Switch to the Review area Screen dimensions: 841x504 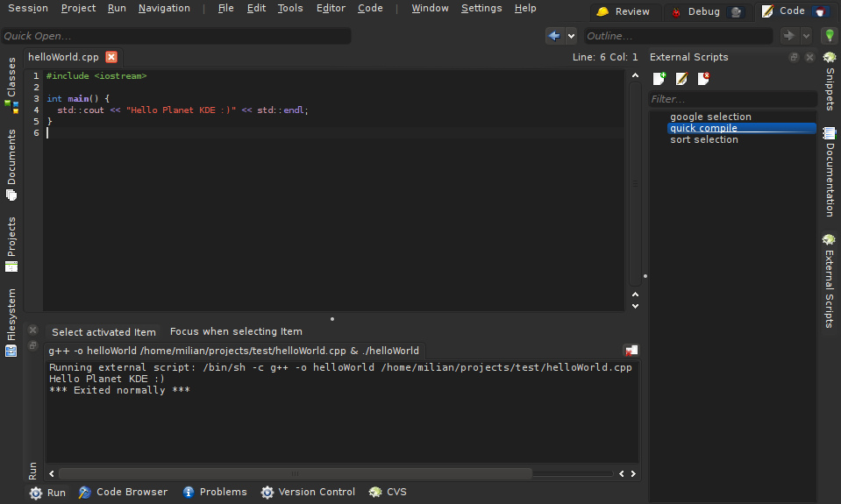coord(624,11)
